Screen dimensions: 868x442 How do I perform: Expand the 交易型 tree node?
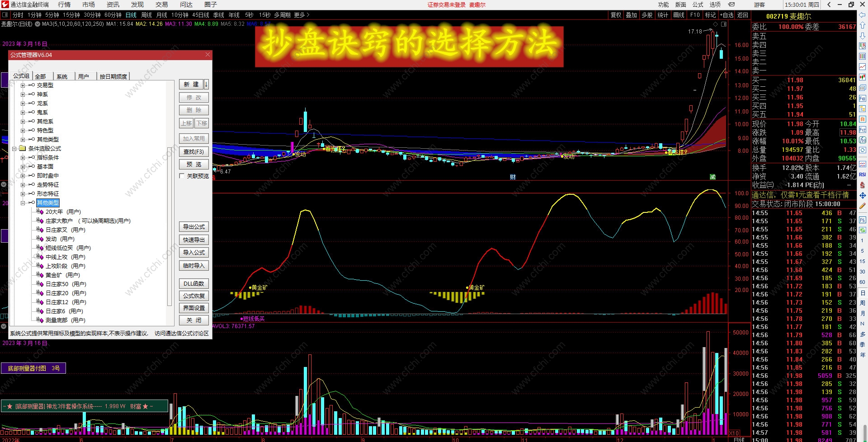click(x=23, y=85)
